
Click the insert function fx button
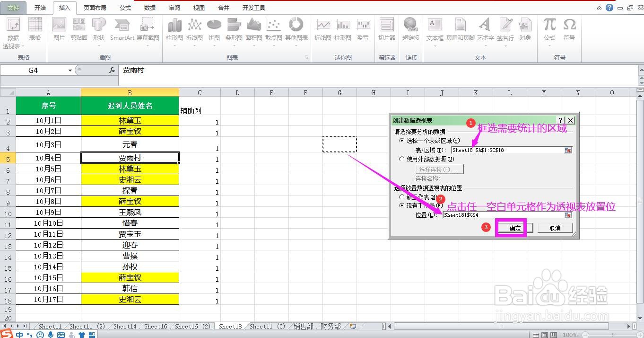coord(112,70)
